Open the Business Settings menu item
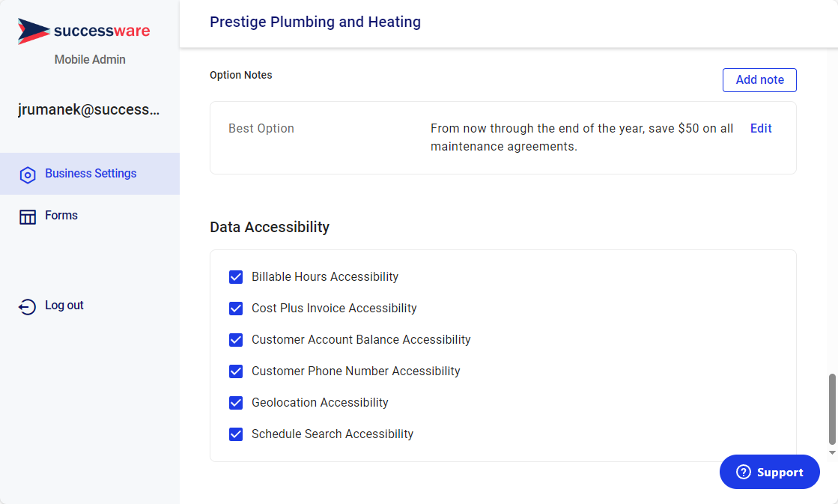 click(90, 174)
